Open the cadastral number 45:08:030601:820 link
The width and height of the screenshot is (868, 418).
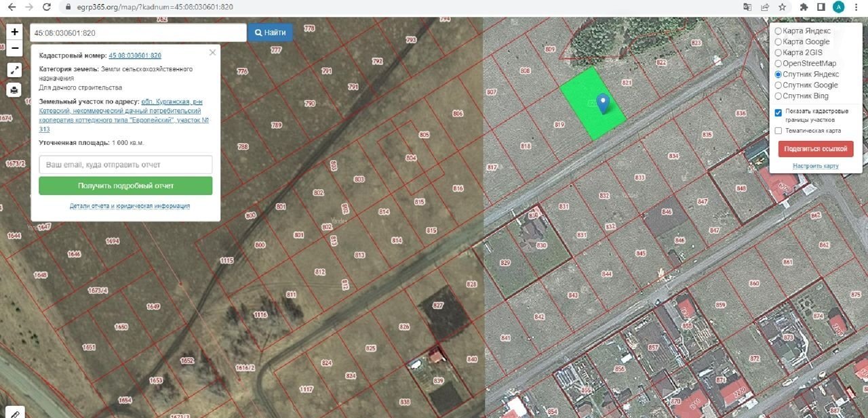pos(135,56)
